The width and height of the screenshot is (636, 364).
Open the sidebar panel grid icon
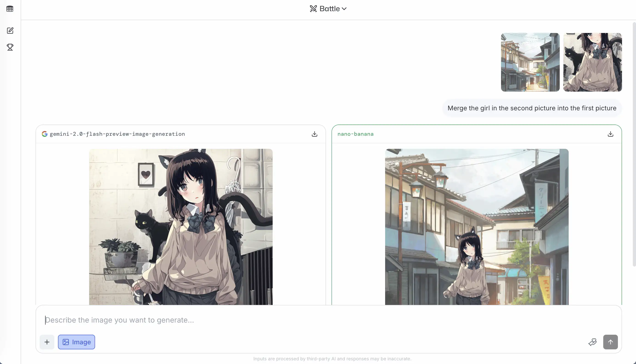click(x=10, y=9)
